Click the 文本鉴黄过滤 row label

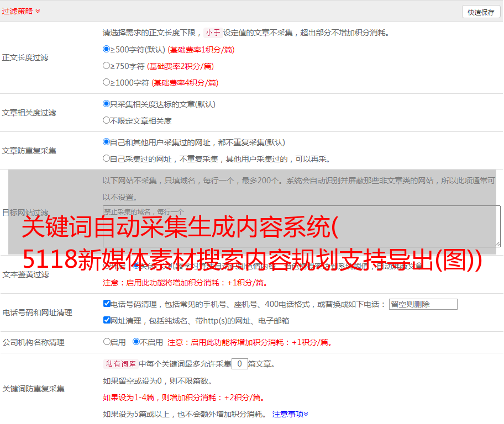tap(26, 274)
